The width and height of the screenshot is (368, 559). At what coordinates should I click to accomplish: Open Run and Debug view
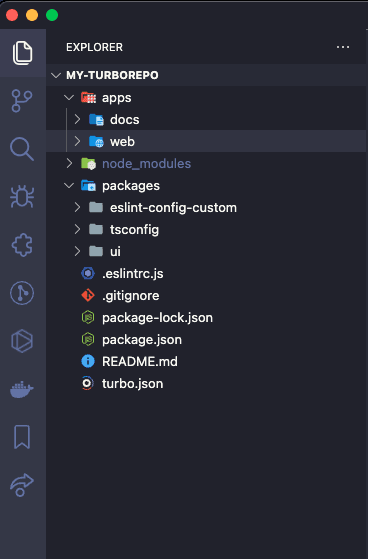pyautogui.click(x=22, y=196)
